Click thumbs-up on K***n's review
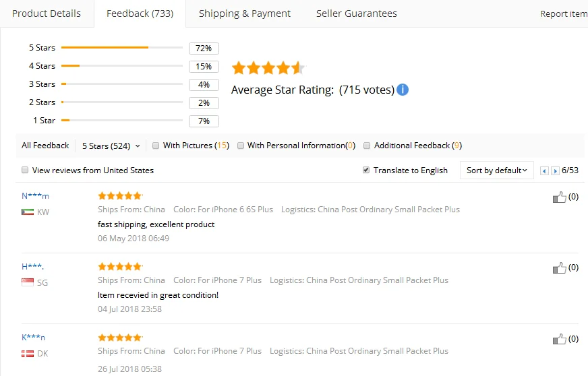The width and height of the screenshot is (588, 376). pyautogui.click(x=559, y=339)
